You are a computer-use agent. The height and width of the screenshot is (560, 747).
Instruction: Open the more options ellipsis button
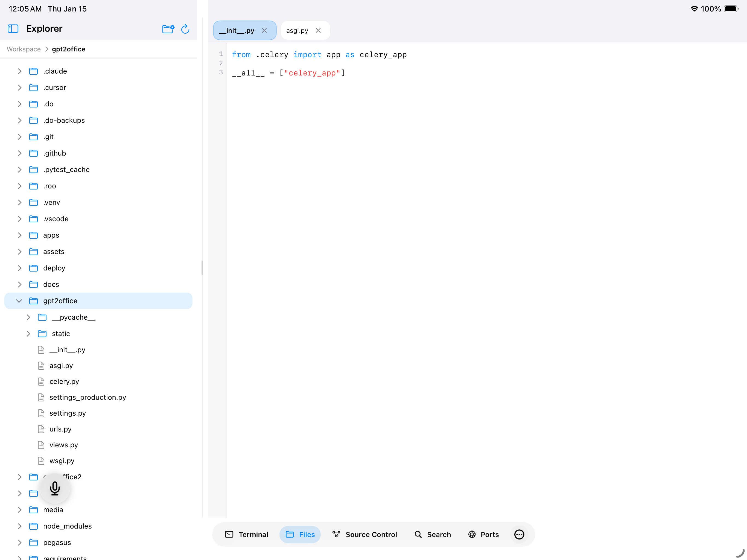pos(519,534)
